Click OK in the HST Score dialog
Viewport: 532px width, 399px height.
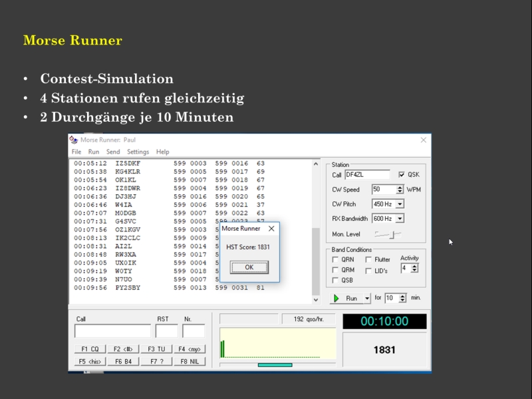pos(249,267)
